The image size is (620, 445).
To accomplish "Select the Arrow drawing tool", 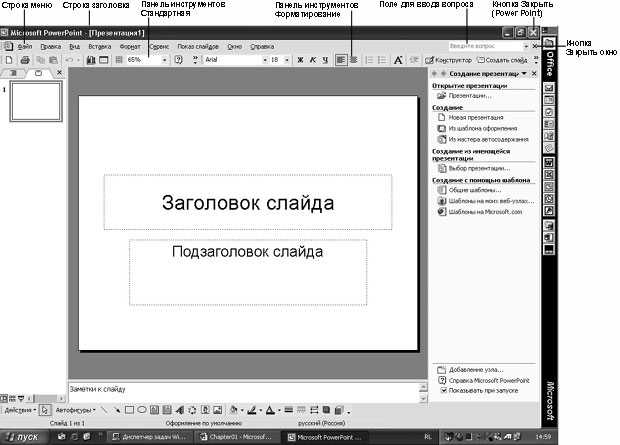I will pyautogui.click(x=117, y=410).
